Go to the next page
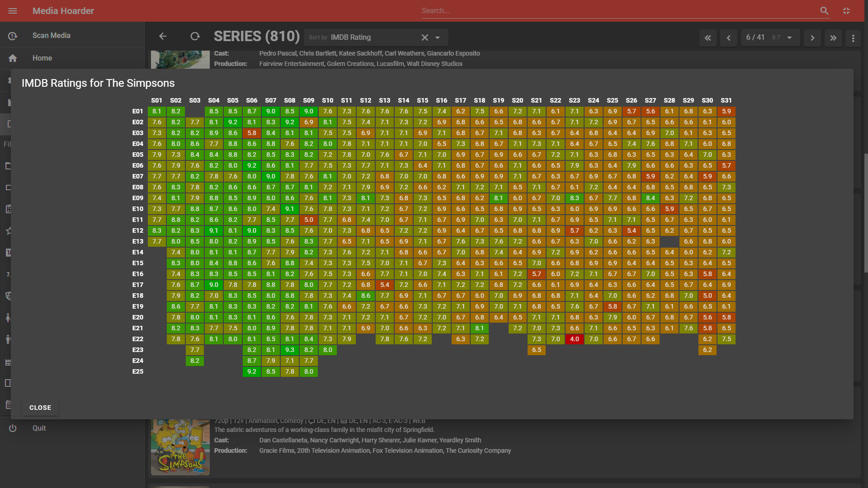Viewport: 868px width, 488px height. (812, 38)
